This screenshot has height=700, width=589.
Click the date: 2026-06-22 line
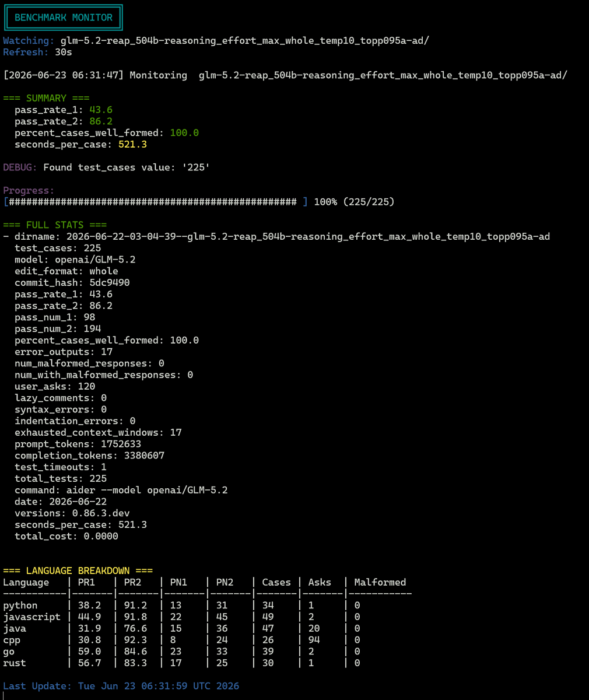pyautogui.click(x=61, y=502)
